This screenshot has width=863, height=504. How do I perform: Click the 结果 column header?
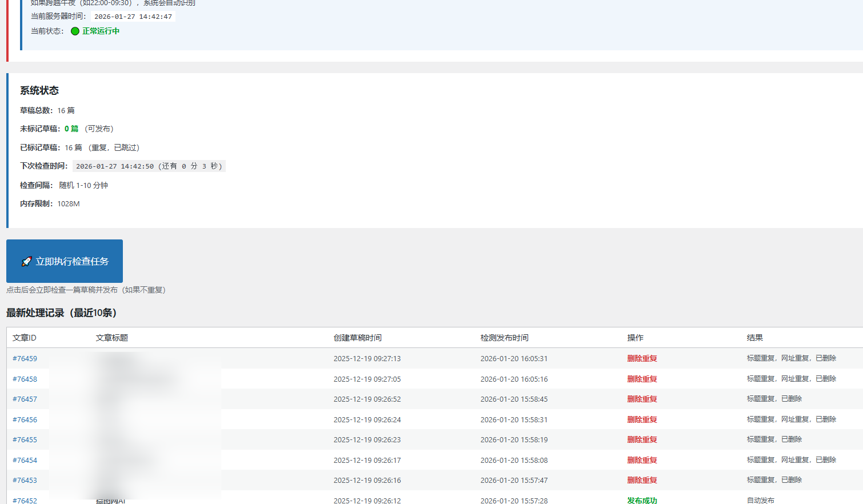pos(755,338)
